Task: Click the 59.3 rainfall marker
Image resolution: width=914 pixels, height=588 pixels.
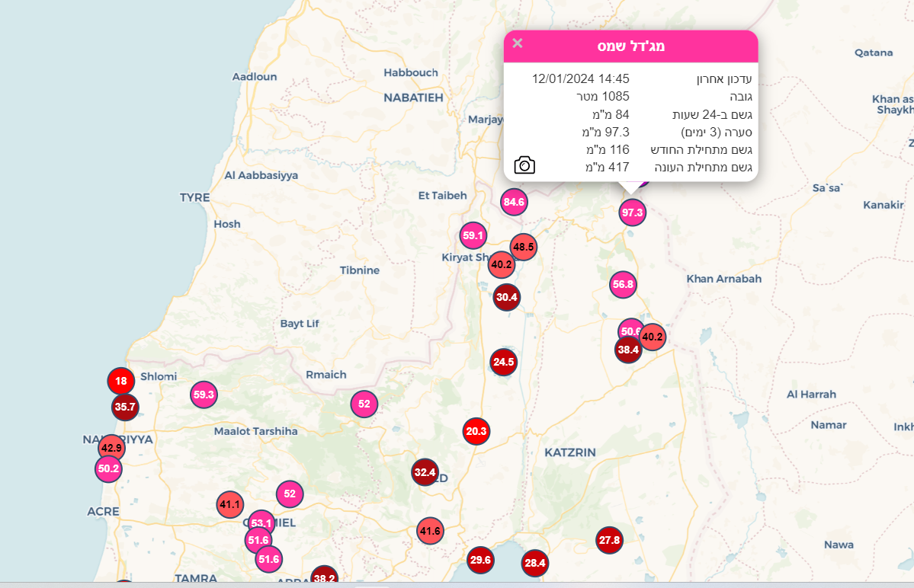Action: (x=204, y=395)
